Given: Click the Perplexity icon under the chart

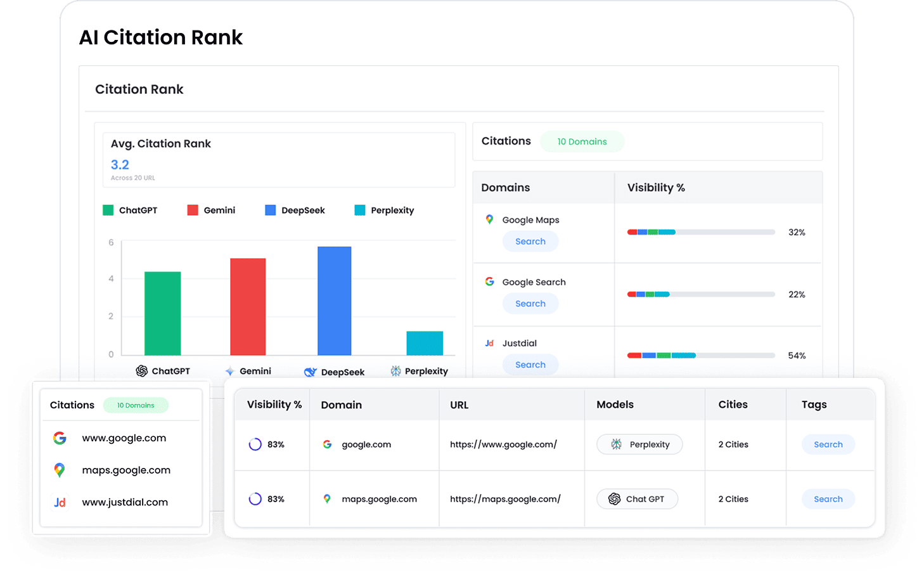Looking at the screenshot, I should (x=395, y=371).
